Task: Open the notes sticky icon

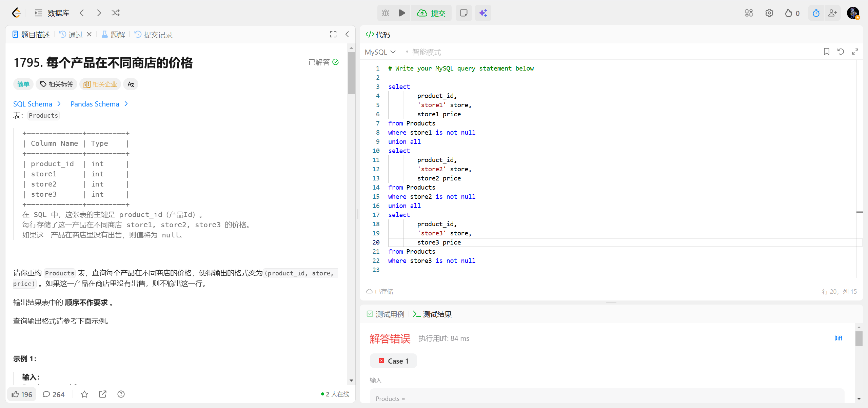Action: 463,13
